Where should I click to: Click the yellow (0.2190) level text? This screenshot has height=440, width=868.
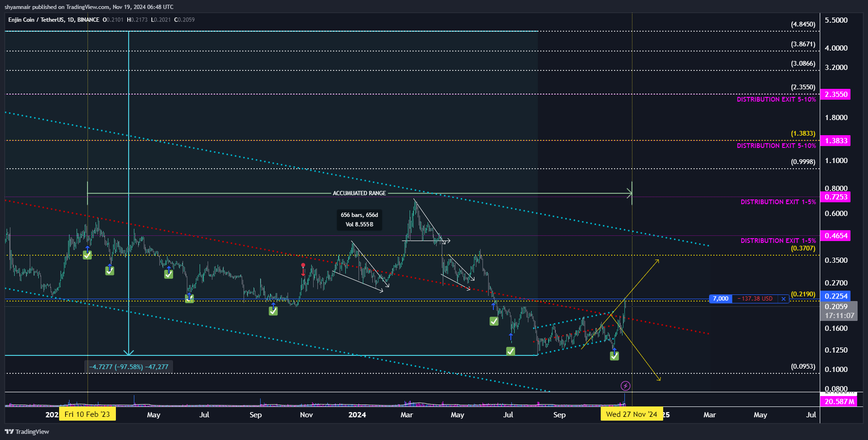click(x=803, y=294)
